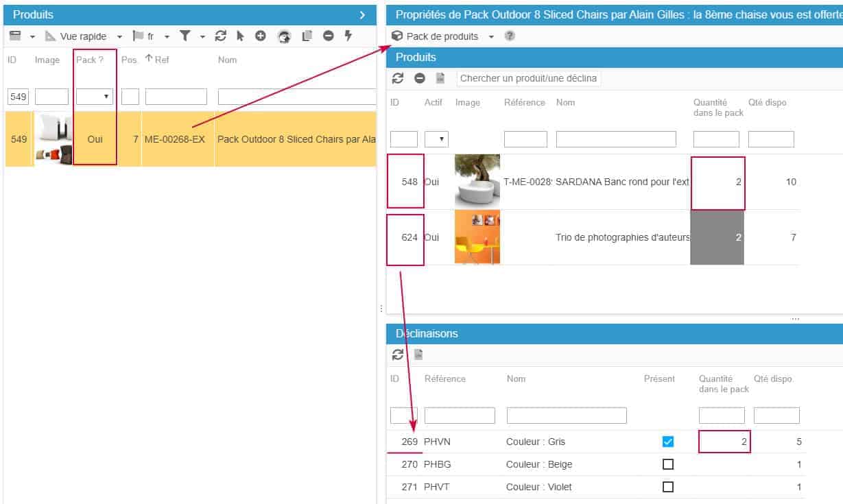
Task: Click the Chercher un produit search field
Action: coord(528,78)
